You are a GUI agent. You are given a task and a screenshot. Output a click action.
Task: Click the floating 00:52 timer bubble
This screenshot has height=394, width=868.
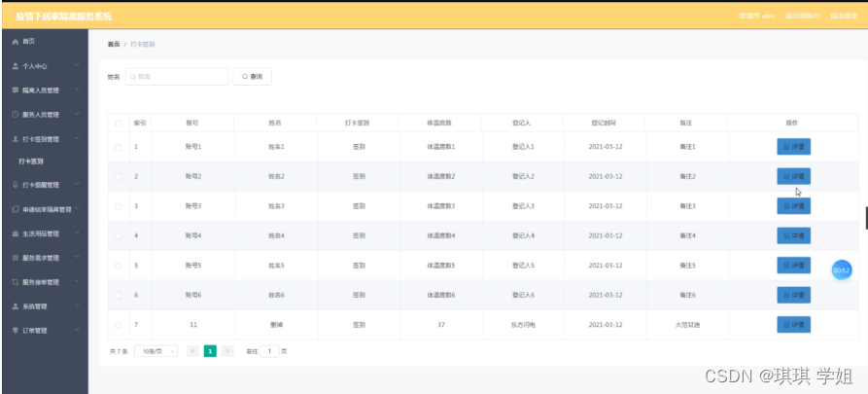pos(842,269)
